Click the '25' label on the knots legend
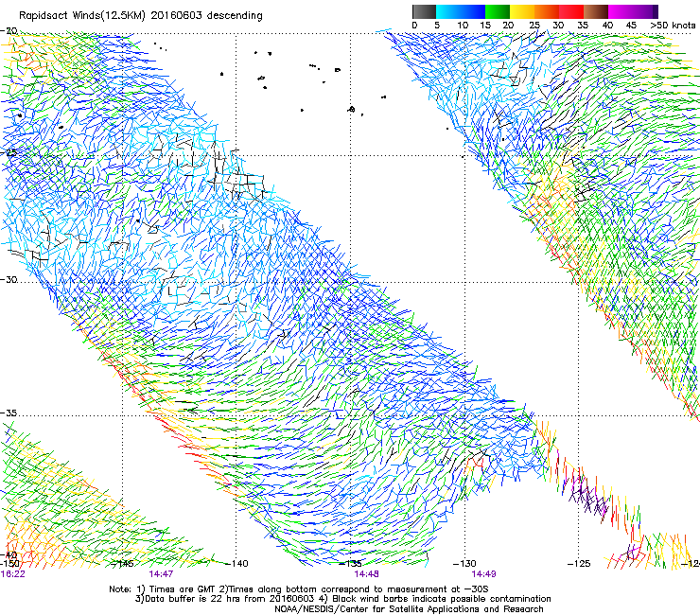The width and height of the screenshot is (700, 615). (x=534, y=25)
